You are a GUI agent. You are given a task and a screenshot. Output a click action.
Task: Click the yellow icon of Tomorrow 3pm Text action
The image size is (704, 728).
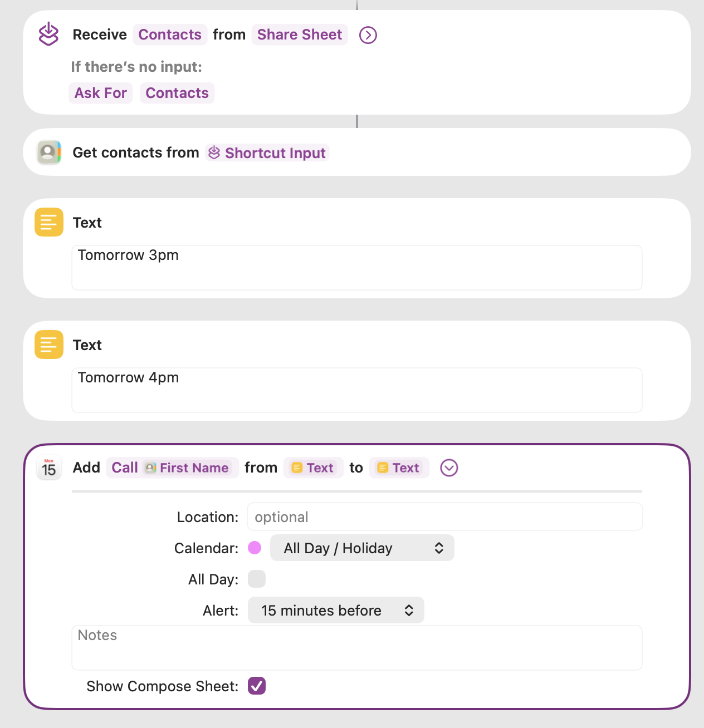point(48,222)
